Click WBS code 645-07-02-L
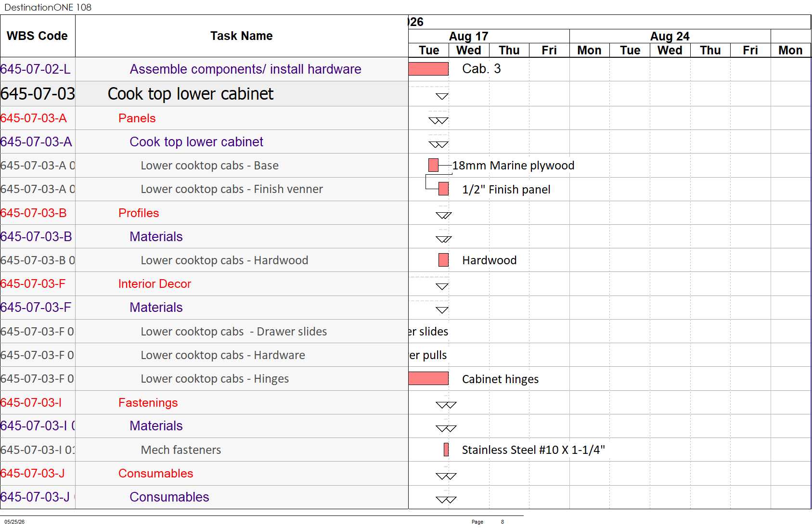Viewport: 812px width, 528px height. click(x=36, y=69)
